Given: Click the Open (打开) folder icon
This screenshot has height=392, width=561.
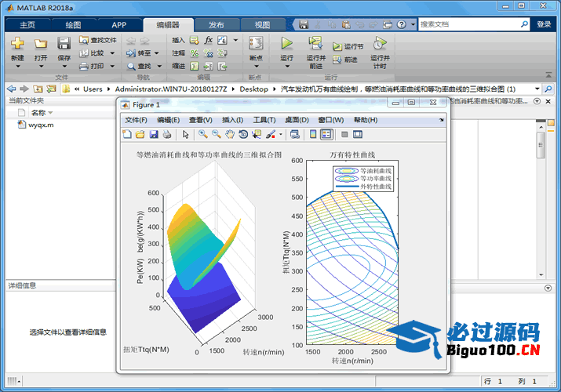Looking at the screenshot, I should pos(41,44).
